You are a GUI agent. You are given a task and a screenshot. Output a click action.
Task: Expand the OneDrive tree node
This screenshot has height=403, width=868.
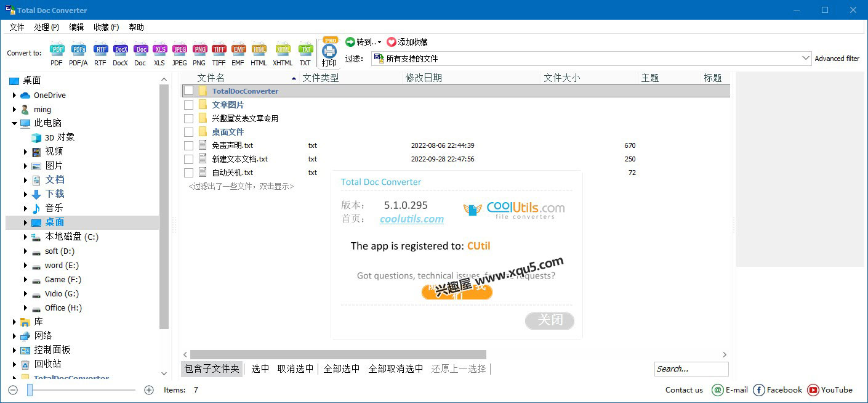(14, 96)
